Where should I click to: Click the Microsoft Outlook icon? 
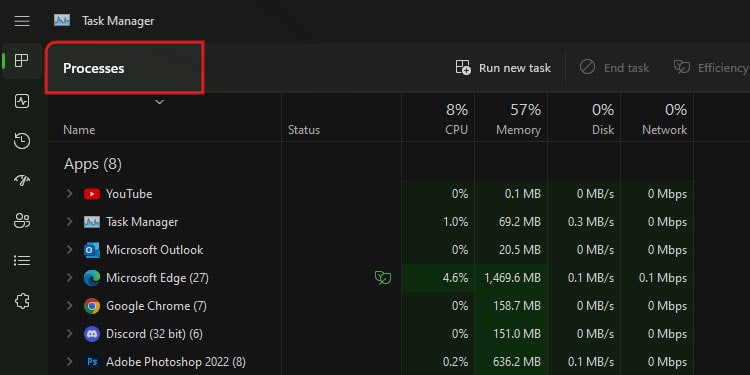[x=91, y=250]
